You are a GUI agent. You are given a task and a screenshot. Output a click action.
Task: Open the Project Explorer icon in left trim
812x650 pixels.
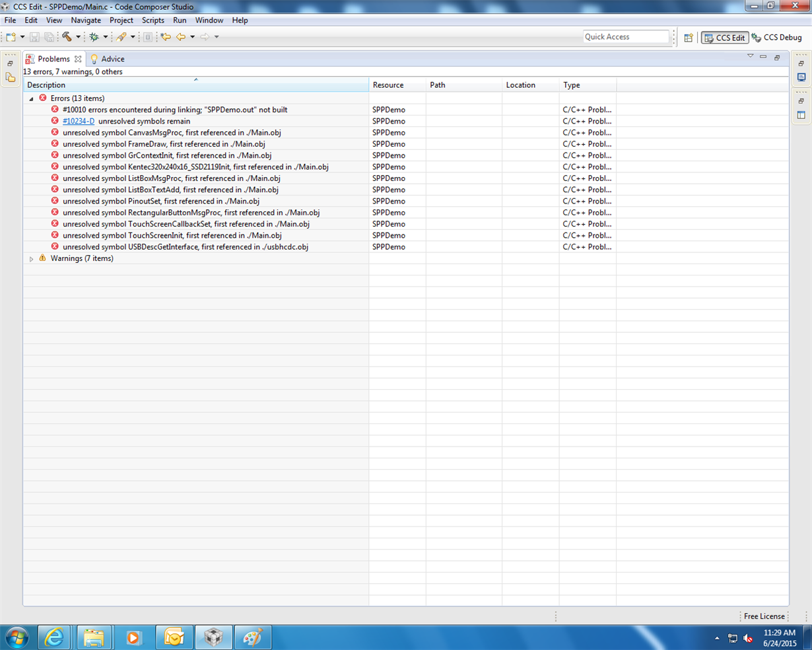(10, 77)
